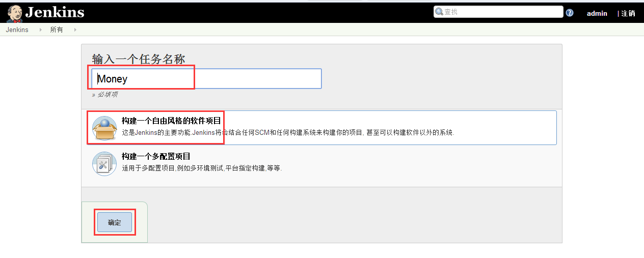Click the magnifier icon in search box
644x258 pixels.
(x=439, y=12)
